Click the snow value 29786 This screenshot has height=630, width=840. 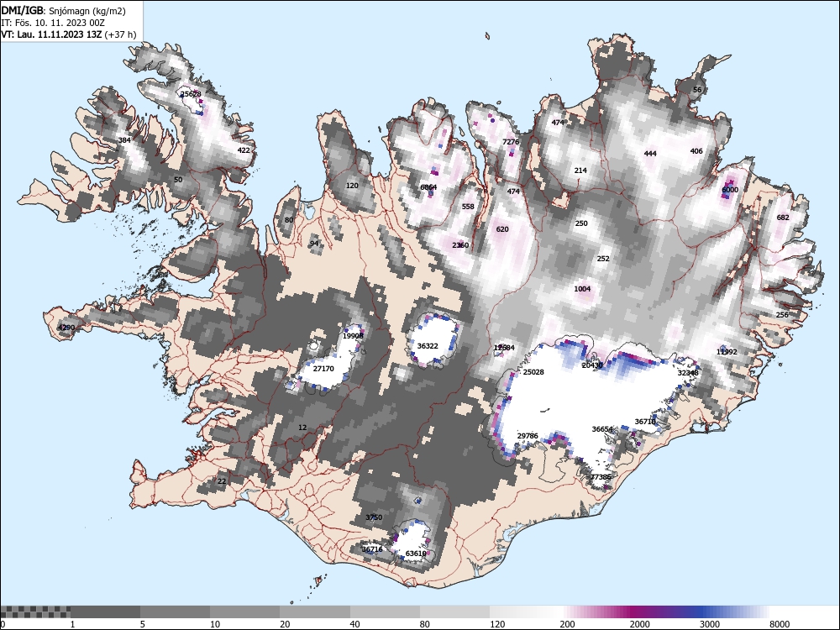coord(528,435)
